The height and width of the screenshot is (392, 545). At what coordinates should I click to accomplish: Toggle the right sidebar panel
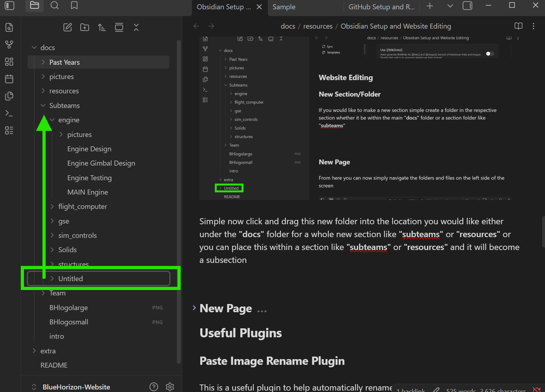(467, 6)
